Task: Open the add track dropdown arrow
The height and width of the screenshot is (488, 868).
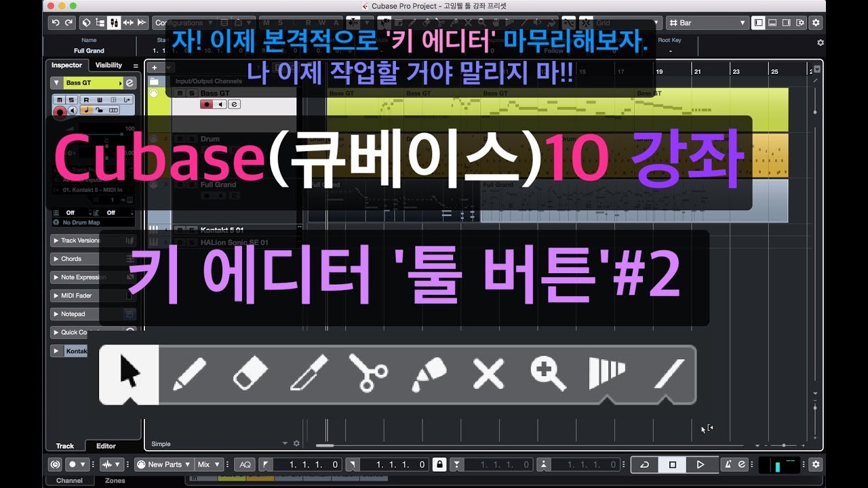Action: pos(169,67)
